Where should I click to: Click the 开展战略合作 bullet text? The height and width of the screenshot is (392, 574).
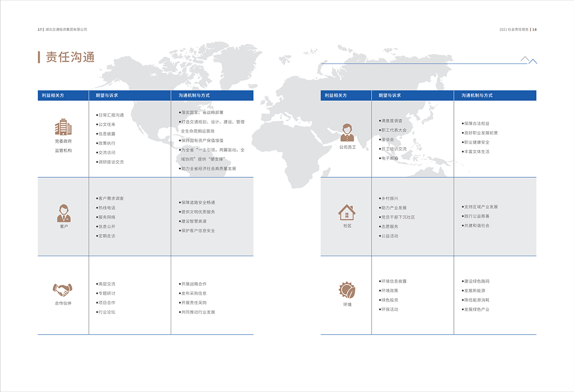coord(193,284)
